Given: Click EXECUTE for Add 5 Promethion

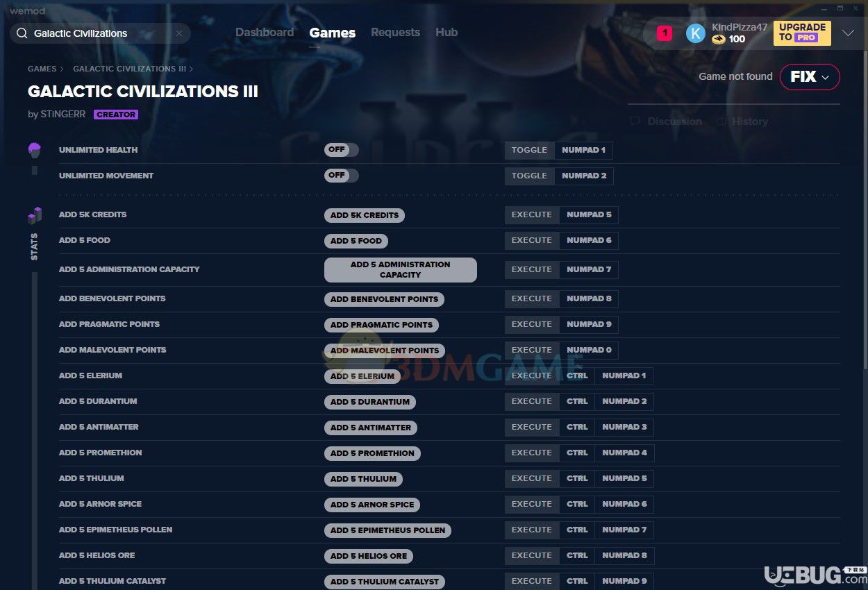Looking at the screenshot, I should (532, 453).
